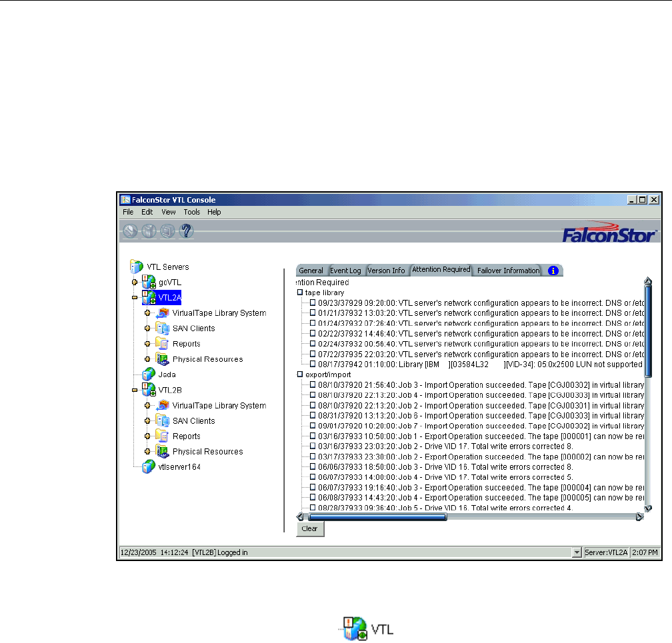Click the third toolbar icon beside help
The image size is (672, 643).
(x=167, y=231)
